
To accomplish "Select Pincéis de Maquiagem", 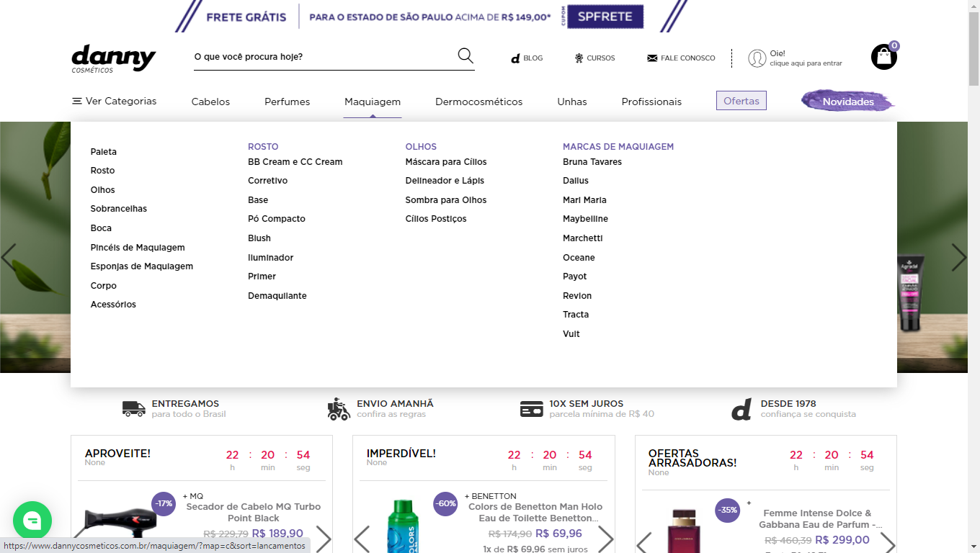I will click(138, 248).
